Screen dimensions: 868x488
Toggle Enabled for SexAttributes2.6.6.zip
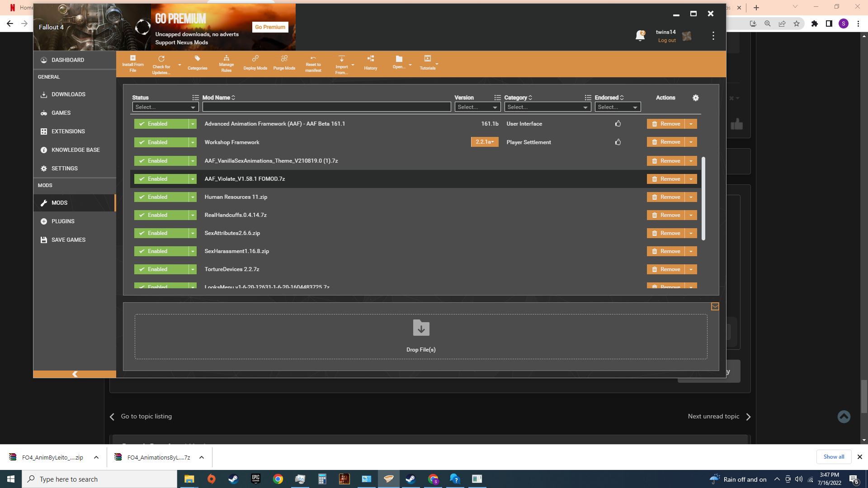tap(161, 233)
